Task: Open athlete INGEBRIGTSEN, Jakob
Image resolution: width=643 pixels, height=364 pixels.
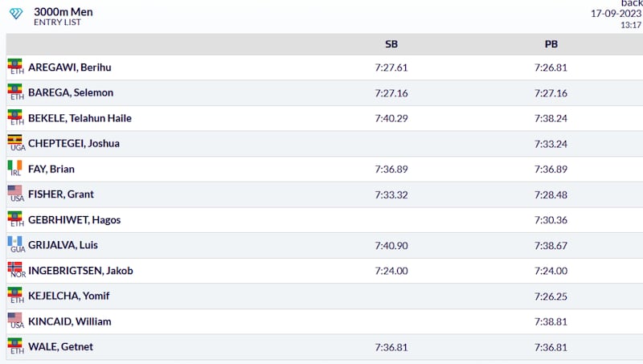Action: point(80,271)
